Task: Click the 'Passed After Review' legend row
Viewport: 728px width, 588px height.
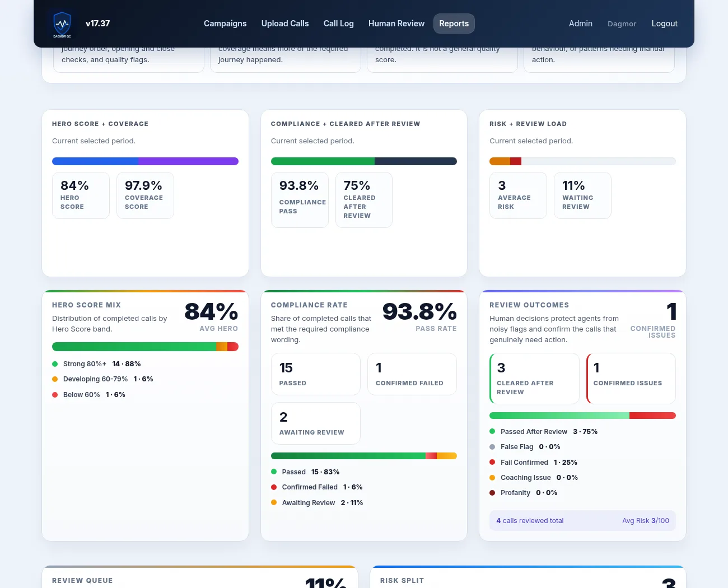Action: 543,432
